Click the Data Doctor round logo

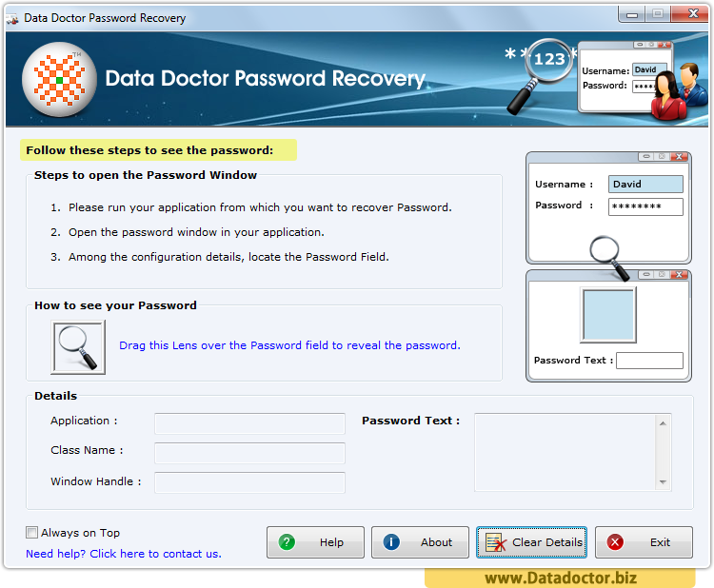point(59,80)
